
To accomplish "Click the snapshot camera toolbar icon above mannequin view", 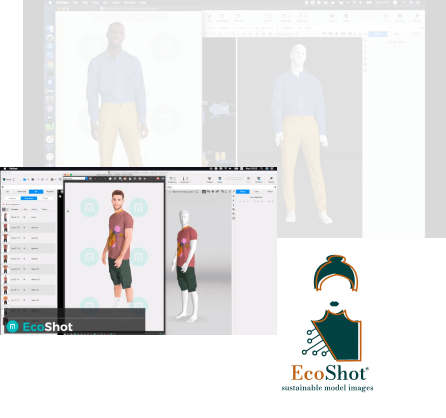I will coord(171,179).
